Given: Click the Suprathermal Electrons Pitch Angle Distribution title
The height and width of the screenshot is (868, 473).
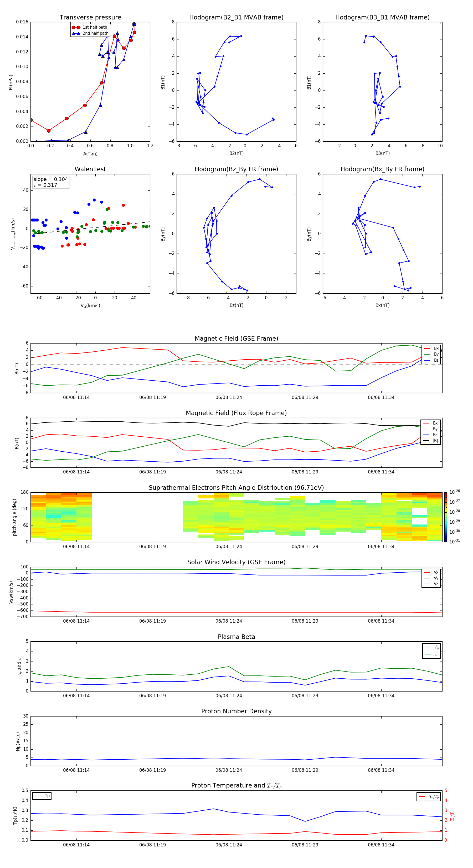Looking at the screenshot, I should (x=236, y=488).
